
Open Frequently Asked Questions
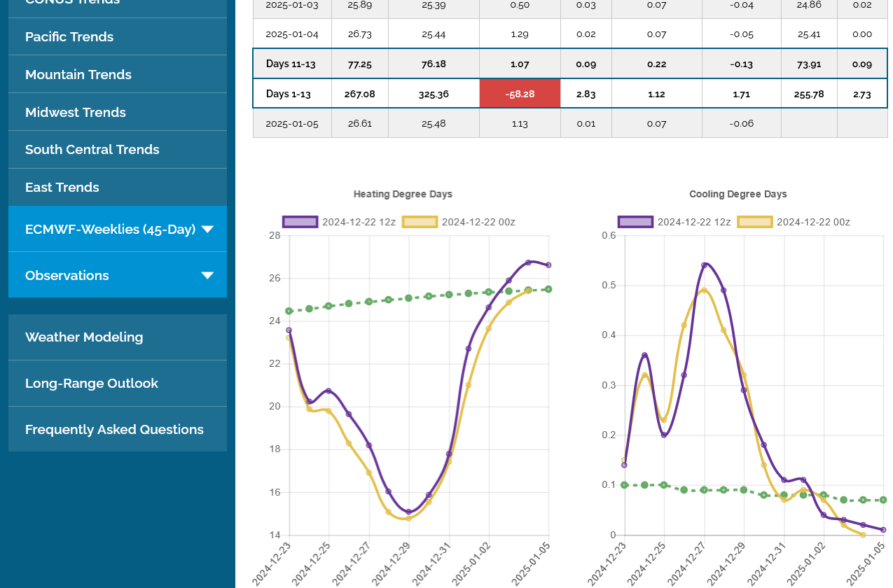click(114, 430)
